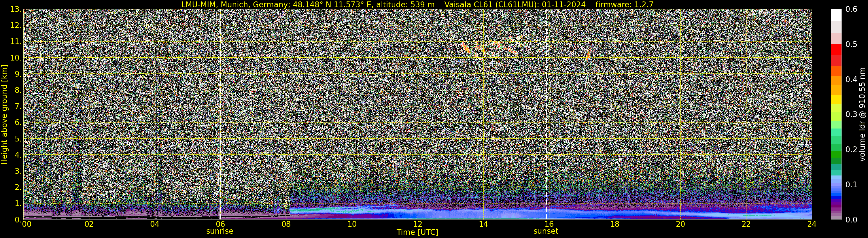Click the 'Time [UTC]' axis label

pos(417,232)
